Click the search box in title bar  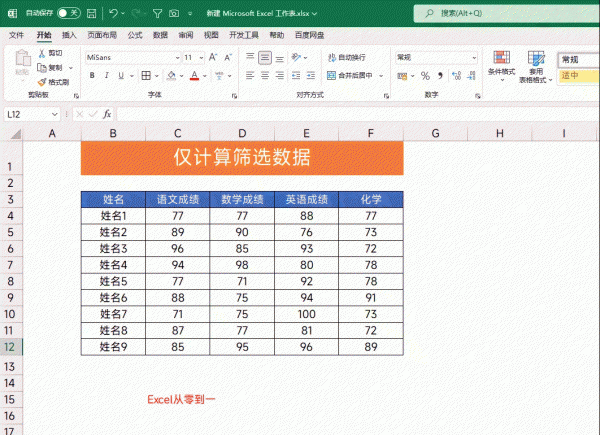pyautogui.click(x=507, y=13)
